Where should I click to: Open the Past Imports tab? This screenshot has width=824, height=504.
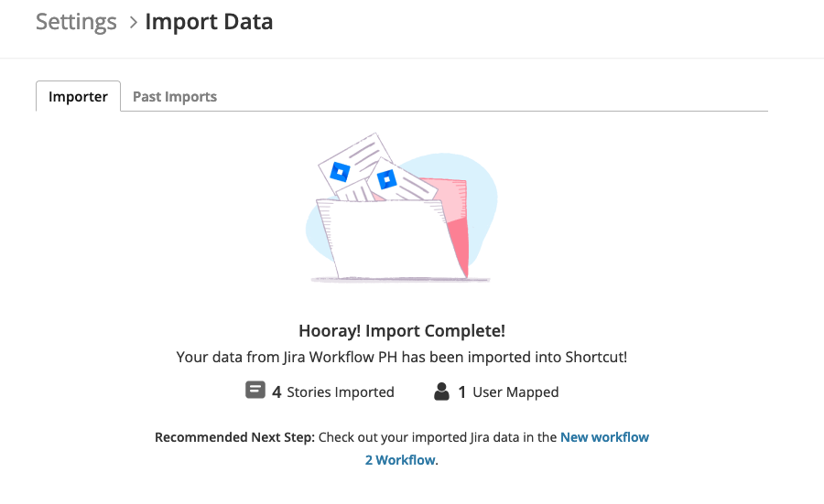tap(175, 97)
